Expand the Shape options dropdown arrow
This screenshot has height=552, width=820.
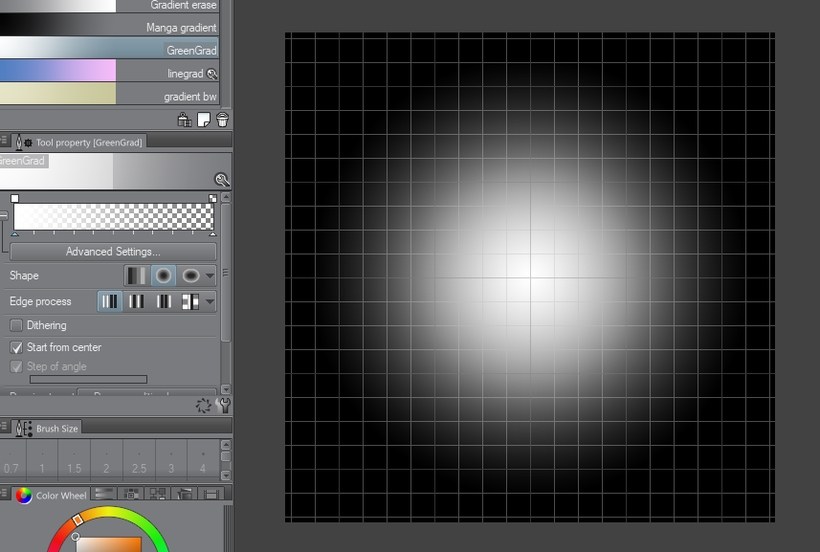210,275
